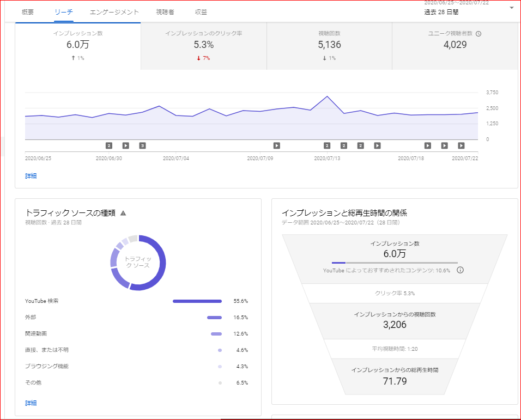This screenshot has height=420, width=521.
Task: Click the ブラウジング機能 traffic source row
Action: pos(137,367)
